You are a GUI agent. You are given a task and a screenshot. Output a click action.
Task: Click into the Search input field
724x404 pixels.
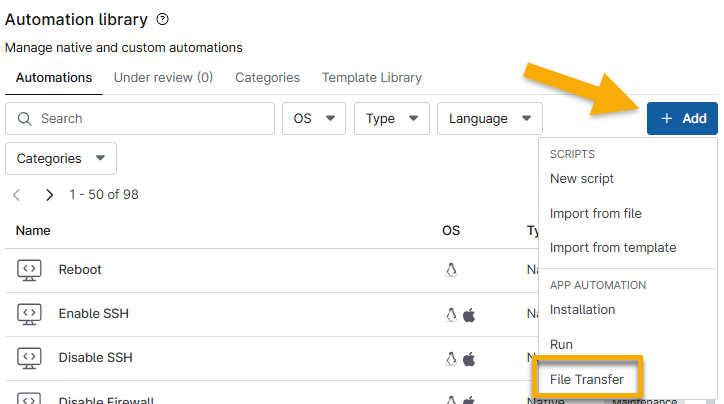[x=140, y=119]
